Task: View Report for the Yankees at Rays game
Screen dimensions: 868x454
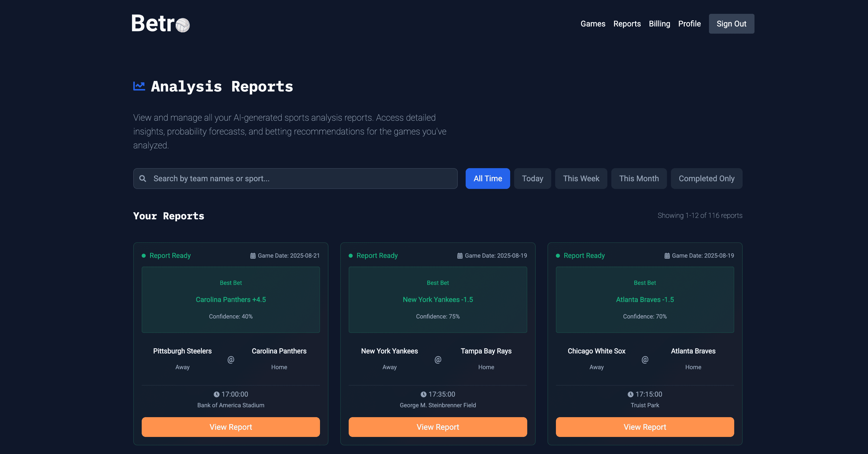Action: tap(437, 427)
